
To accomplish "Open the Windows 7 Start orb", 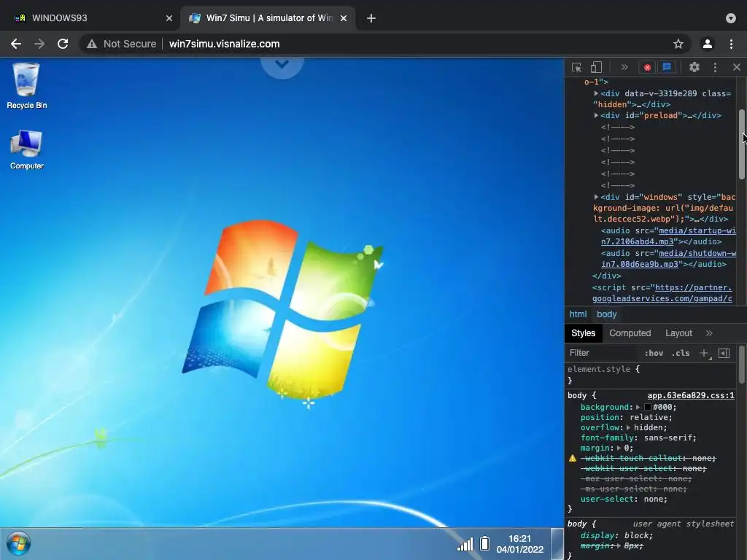I will point(18,543).
